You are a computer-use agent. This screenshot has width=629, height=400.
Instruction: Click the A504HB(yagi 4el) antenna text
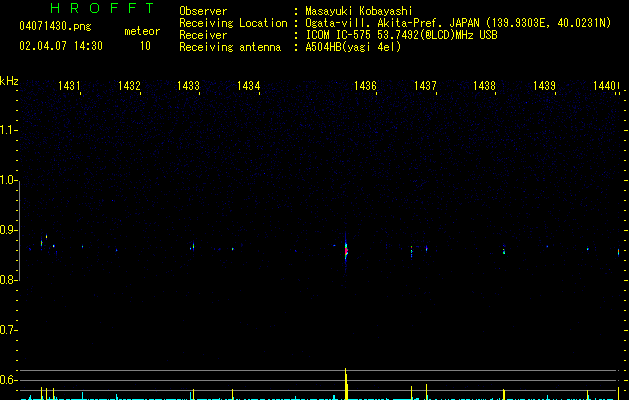click(353, 47)
